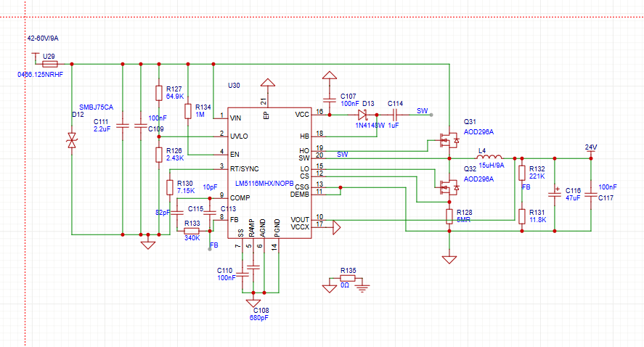Image resolution: width=644 pixels, height=347 pixels.
Task: Select the C107 100nF capacitor symbol
Action: pyautogui.click(x=330, y=99)
